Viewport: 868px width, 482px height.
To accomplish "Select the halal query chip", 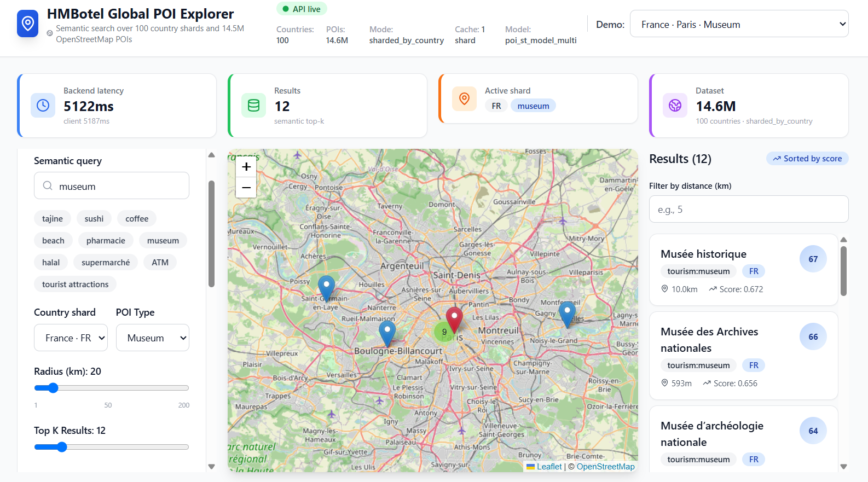I will 51,262.
